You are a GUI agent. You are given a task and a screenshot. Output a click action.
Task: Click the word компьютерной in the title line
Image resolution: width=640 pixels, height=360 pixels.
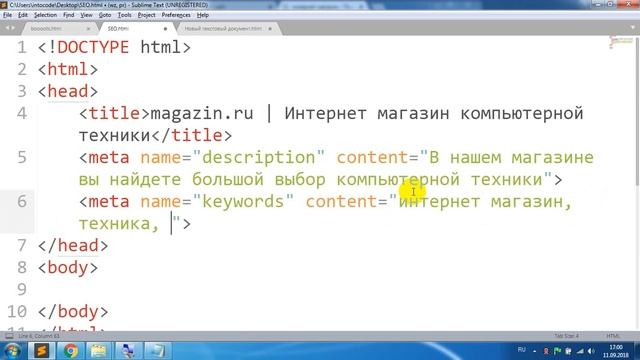[x=522, y=113]
